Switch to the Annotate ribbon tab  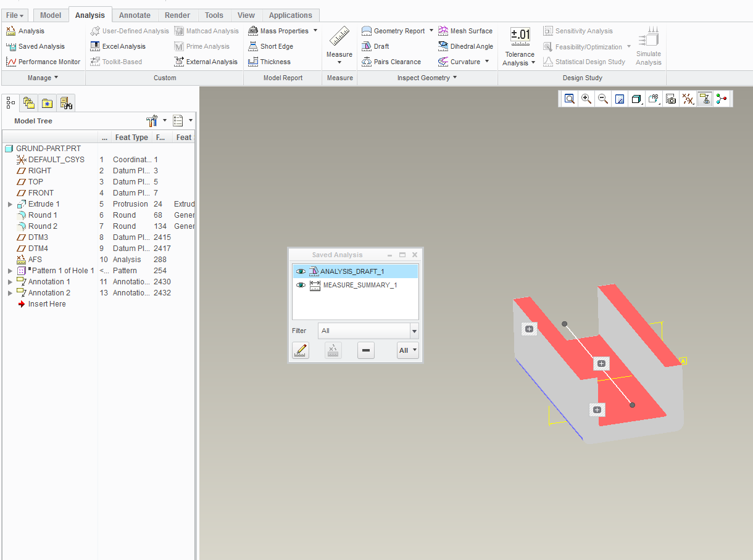pyautogui.click(x=135, y=15)
